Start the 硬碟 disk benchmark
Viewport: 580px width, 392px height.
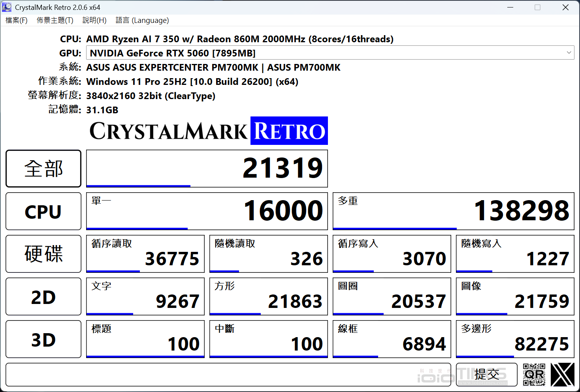(x=43, y=254)
